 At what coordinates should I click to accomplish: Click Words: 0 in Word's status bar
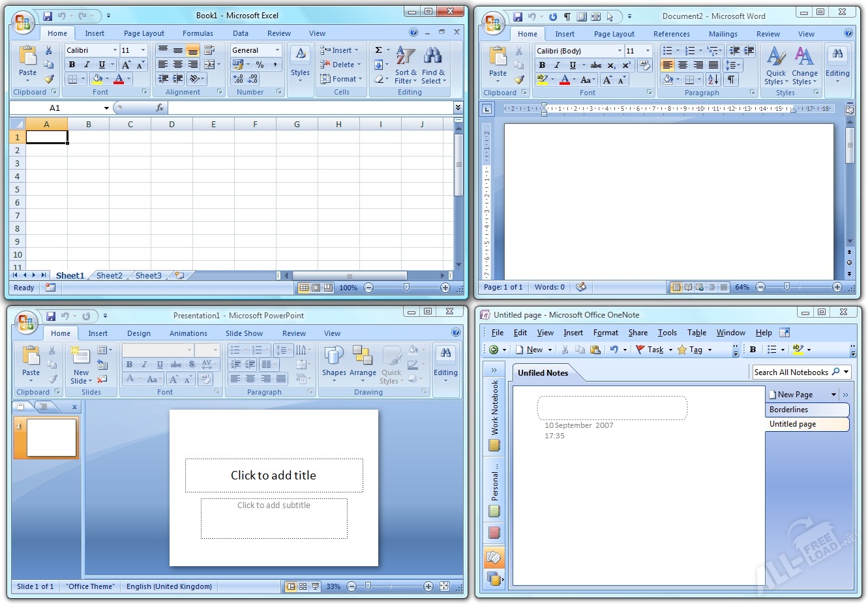550,287
